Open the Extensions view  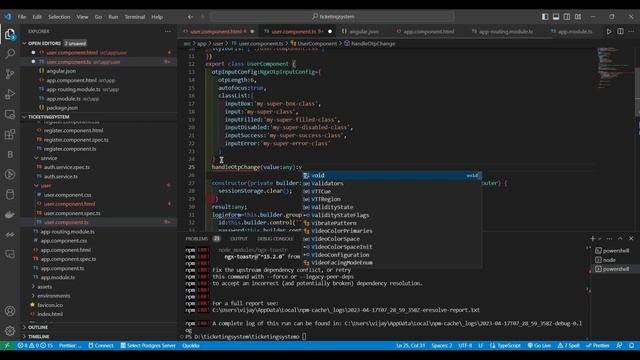tap(10, 134)
